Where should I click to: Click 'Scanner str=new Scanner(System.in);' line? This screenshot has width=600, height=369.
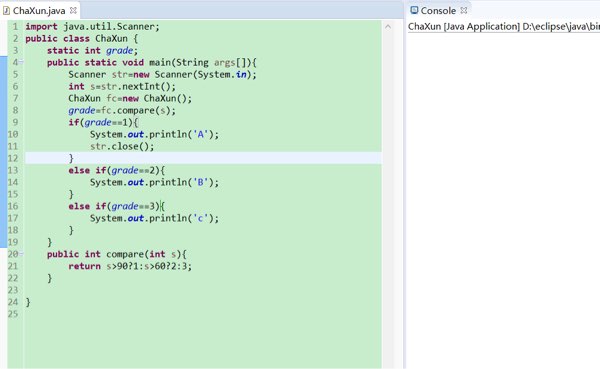[163, 74]
